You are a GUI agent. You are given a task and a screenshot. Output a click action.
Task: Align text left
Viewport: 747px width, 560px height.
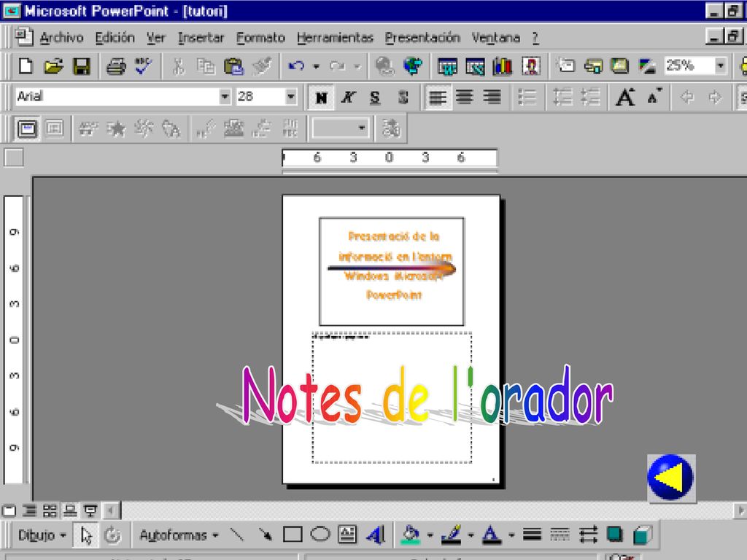438,98
